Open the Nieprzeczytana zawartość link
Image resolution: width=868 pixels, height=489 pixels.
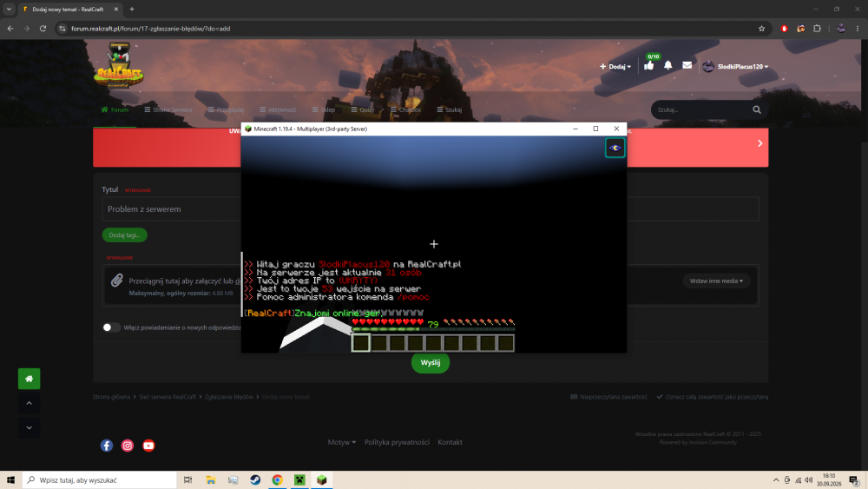[608, 397]
